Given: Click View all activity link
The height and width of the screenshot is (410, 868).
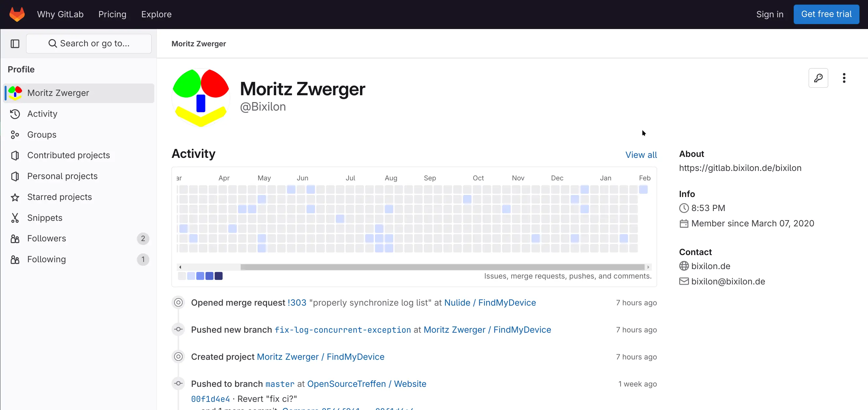Looking at the screenshot, I should (x=641, y=155).
